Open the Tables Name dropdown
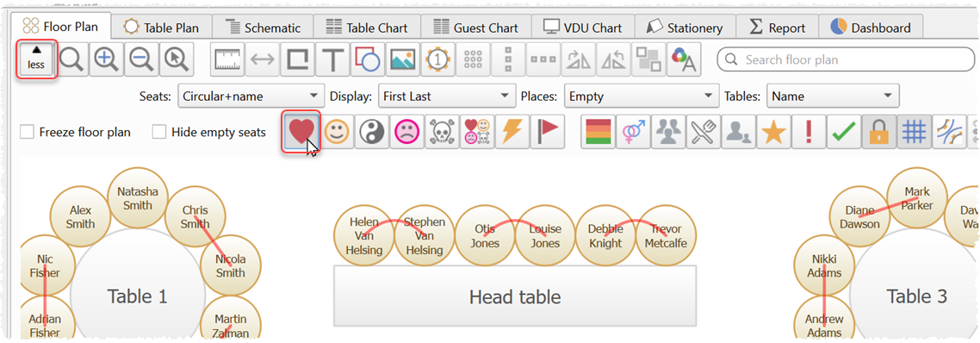This screenshot has height=343, width=980. pyautogui.click(x=833, y=97)
